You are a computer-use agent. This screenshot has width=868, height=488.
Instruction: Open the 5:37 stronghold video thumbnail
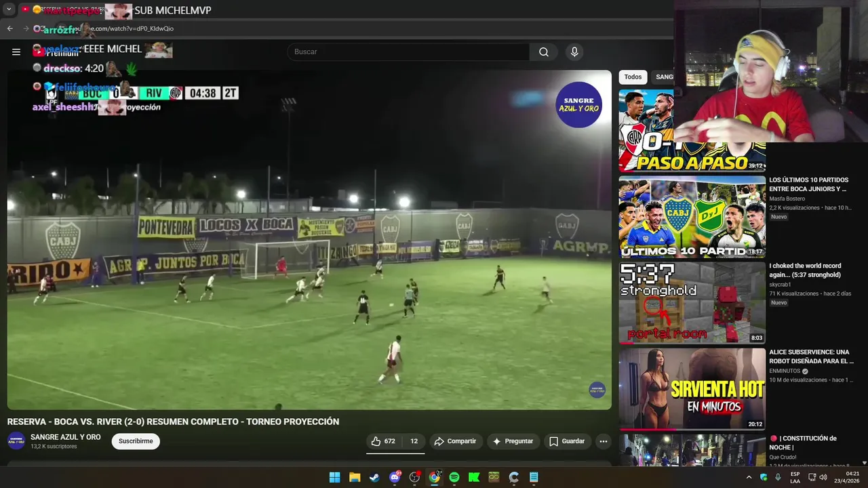[x=692, y=303]
